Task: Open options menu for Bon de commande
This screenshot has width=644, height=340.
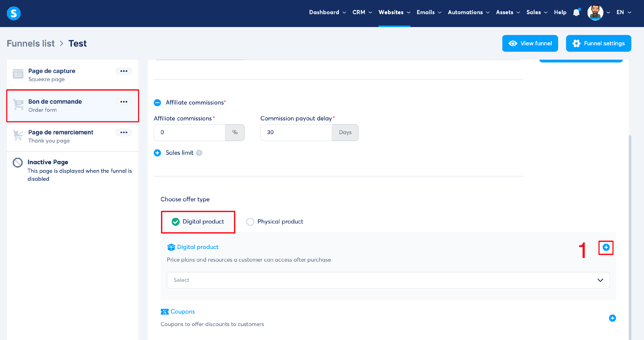Action: tap(124, 102)
